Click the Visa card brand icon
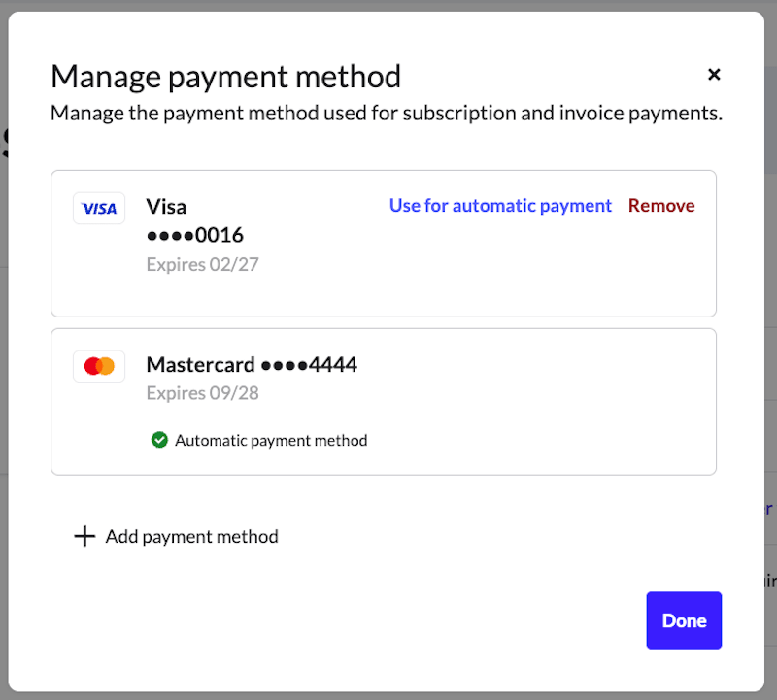Image resolution: width=777 pixels, height=700 pixels. click(x=99, y=208)
